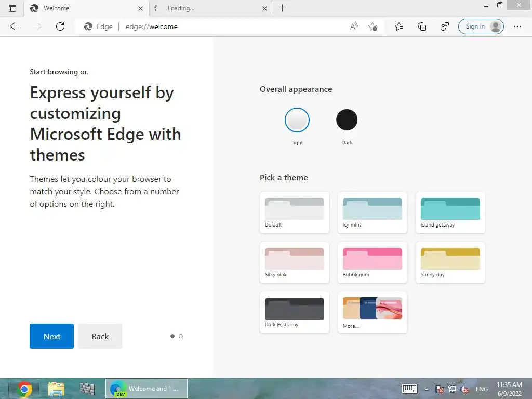Image resolution: width=532 pixels, height=399 pixels.
Task: Click the network tray icon
Action: pos(452,389)
